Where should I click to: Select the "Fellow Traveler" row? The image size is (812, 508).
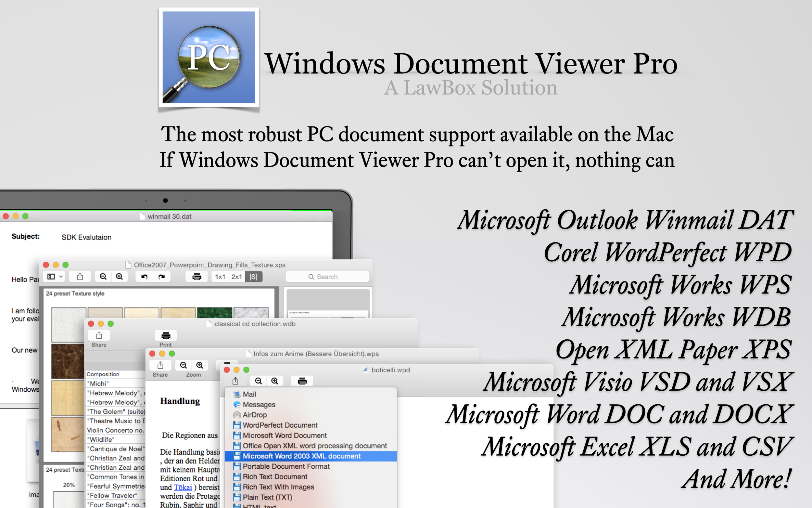(x=115, y=495)
